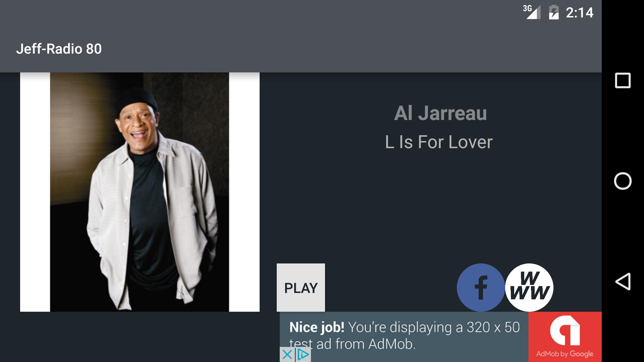Click the white border left of the artwork
The height and width of the screenshot is (362, 644).
35,192
